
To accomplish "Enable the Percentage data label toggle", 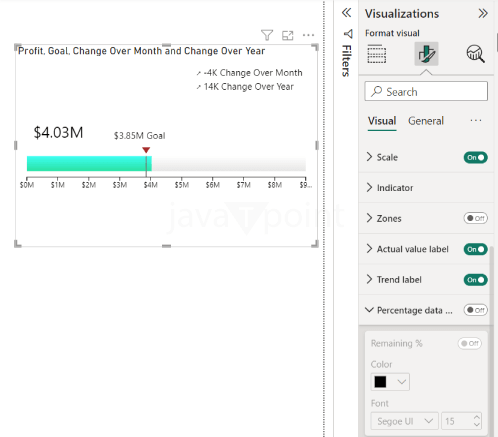I will click(475, 310).
